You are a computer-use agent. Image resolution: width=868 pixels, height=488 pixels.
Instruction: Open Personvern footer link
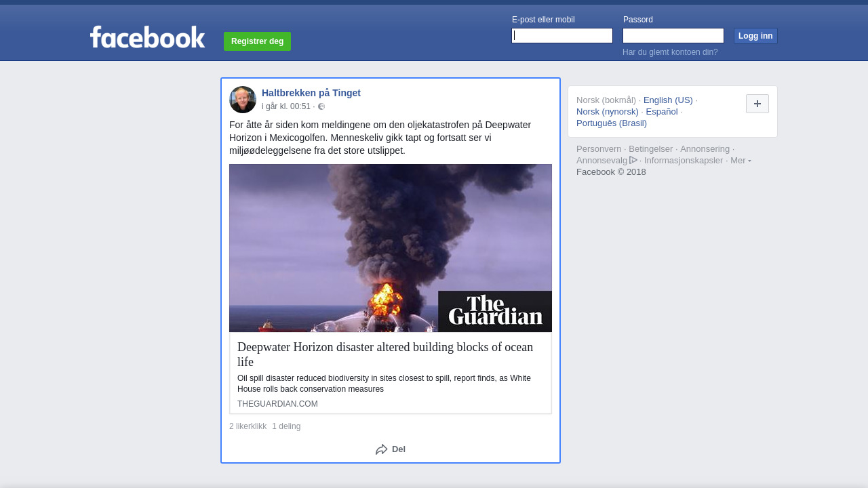[599, 149]
